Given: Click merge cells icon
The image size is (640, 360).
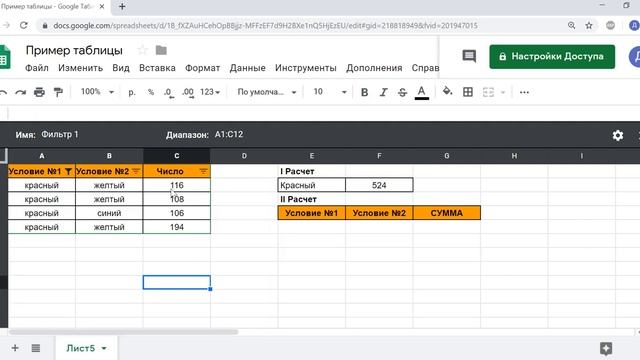Looking at the screenshot, I should click(x=488, y=92).
